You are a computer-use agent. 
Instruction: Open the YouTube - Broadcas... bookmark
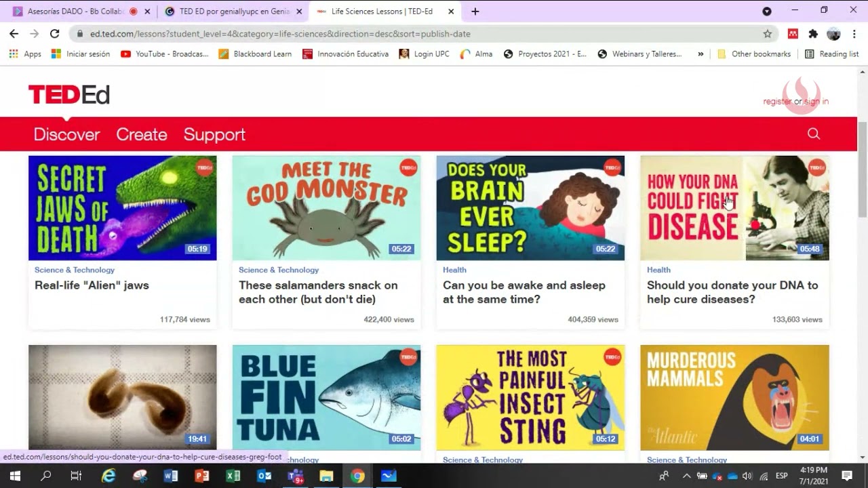tap(164, 54)
